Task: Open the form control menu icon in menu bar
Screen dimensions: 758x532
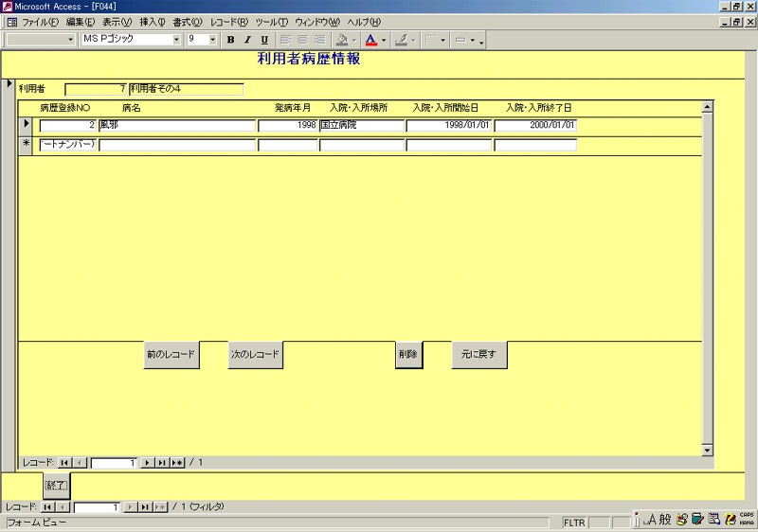Action: (12, 22)
